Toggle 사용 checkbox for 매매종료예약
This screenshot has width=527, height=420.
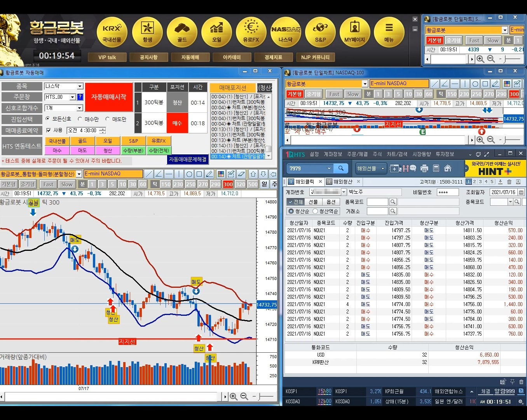[x=49, y=130]
